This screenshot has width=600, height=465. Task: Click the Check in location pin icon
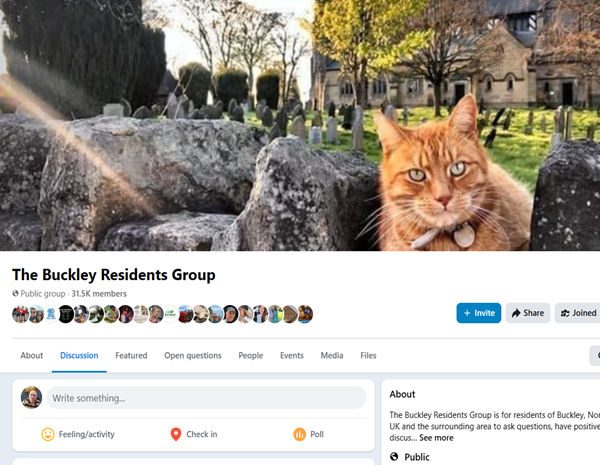pyautogui.click(x=175, y=434)
